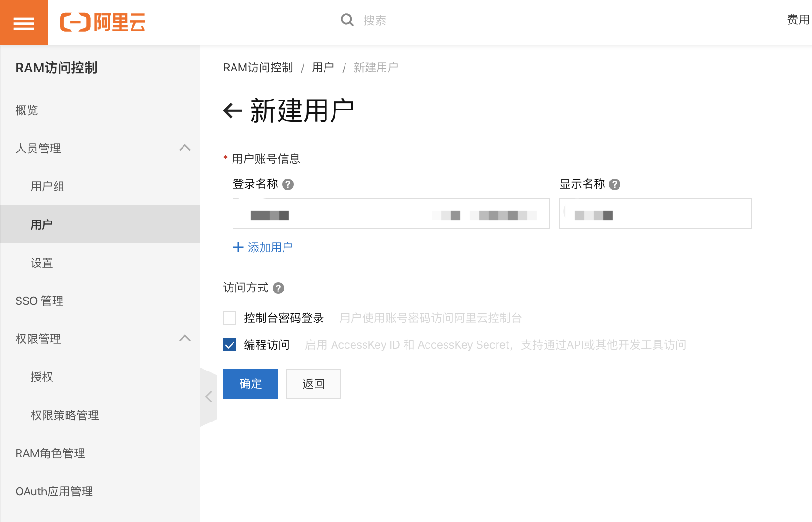Open help icon next to 登录名称

point(288,184)
